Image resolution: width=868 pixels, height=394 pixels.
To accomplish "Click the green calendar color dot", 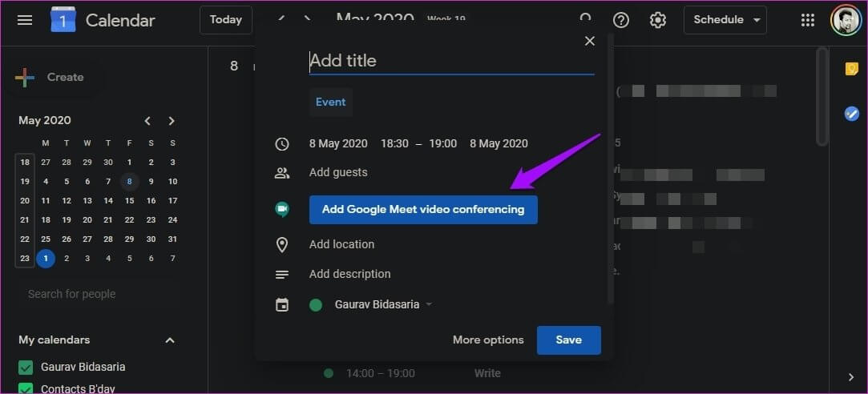I will pyautogui.click(x=316, y=305).
